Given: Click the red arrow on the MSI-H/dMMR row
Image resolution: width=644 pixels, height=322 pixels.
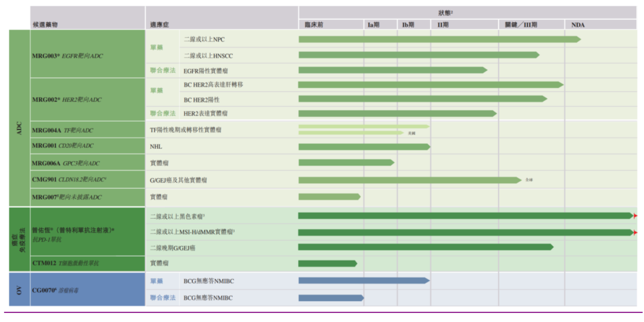Looking at the screenshot, I should tap(635, 233).
